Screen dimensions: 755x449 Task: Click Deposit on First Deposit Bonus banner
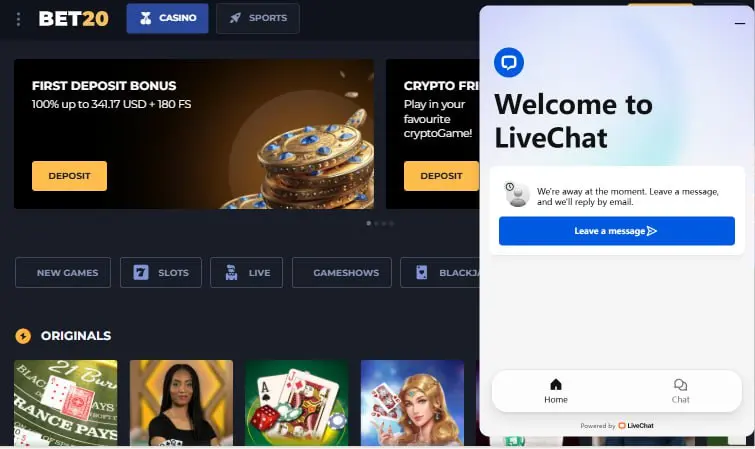coord(69,176)
